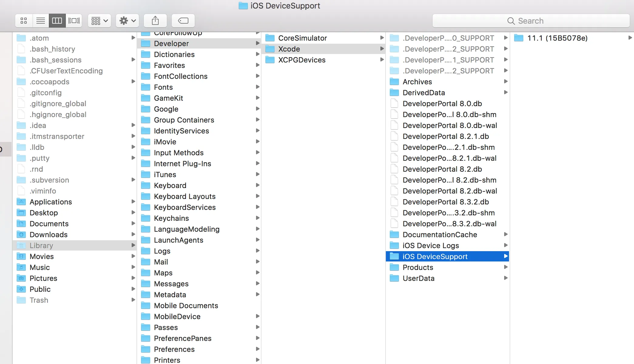The width and height of the screenshot is (634, 364).
Task: Switch to icon view mode
Action: [24, 21]
